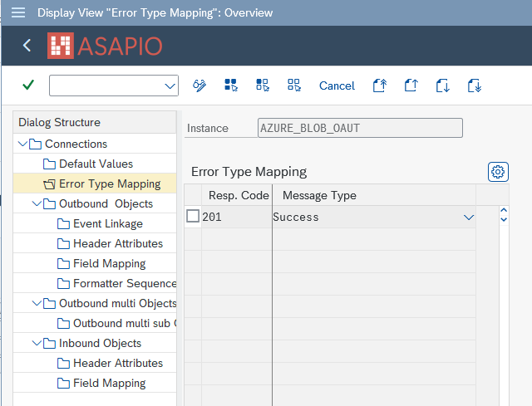The height and width of the screenshot is (406, 532).
Task: Click the Cancel button
Action: coord(337,86)
